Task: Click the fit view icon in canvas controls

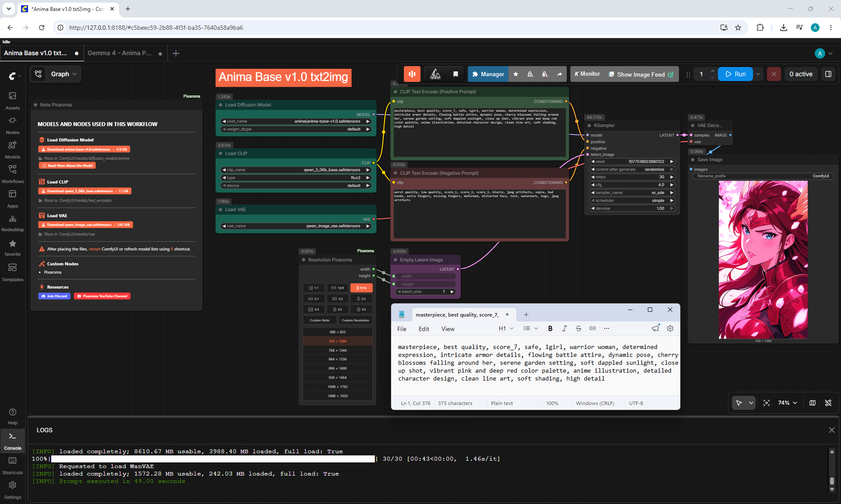Action: (767, 403)
